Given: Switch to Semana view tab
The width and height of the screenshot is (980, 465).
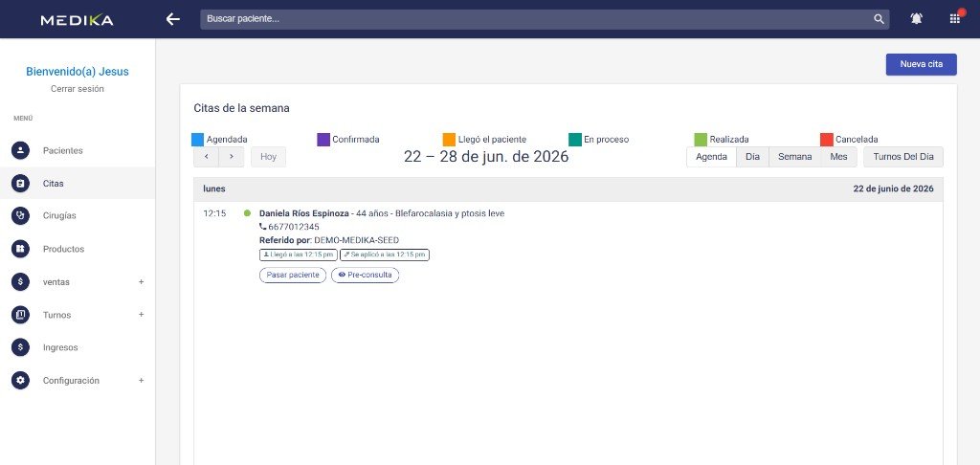Looking at the screenshot, I should [795, 157].
